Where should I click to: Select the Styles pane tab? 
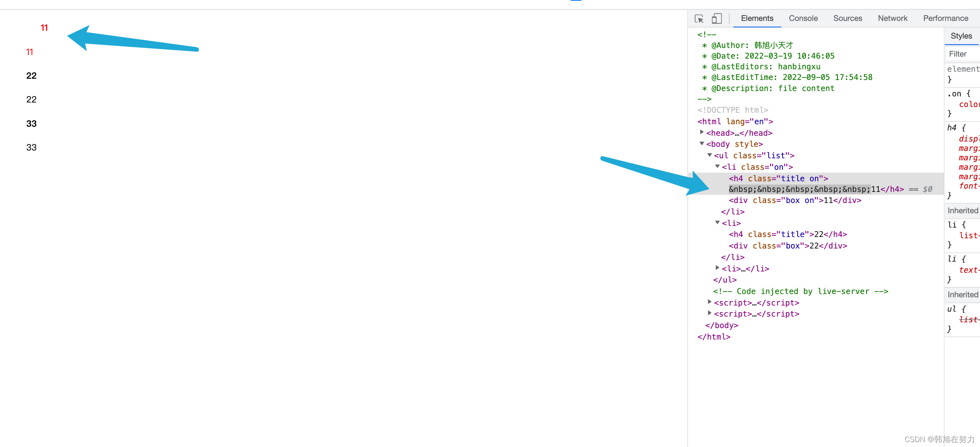coord(961,36)
